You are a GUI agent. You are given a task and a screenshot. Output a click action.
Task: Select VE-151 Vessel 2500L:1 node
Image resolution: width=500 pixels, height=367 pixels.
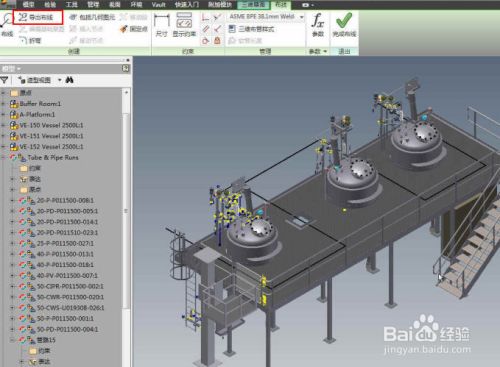(x=52, y=136)
